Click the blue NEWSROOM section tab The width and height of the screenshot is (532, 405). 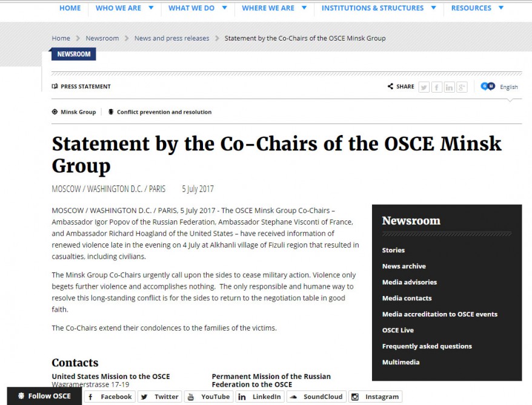click(74, 54)
